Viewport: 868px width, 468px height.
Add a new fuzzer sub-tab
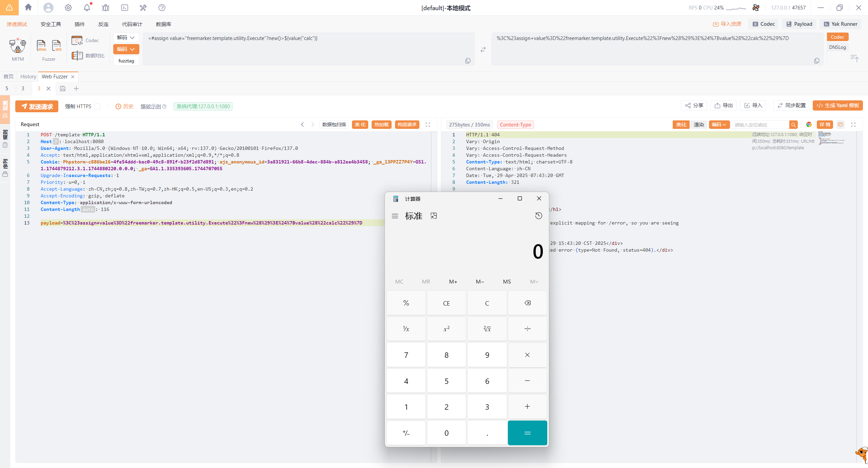coord(76,89)
